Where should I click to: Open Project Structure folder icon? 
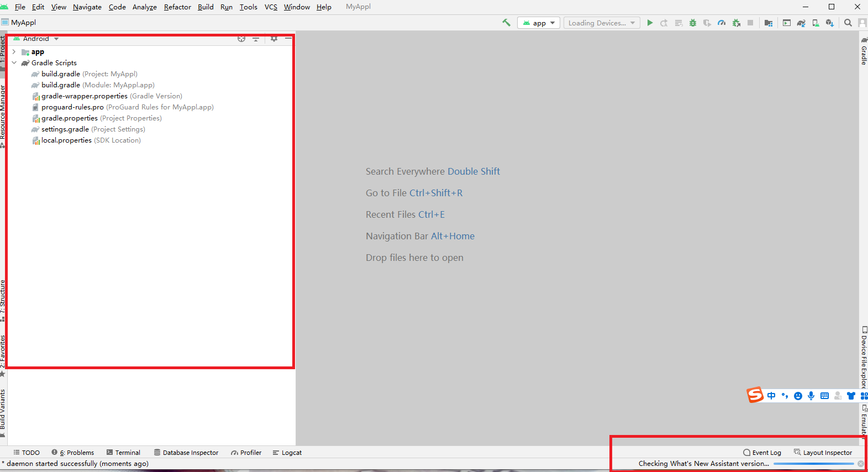(x=769, y=23)
